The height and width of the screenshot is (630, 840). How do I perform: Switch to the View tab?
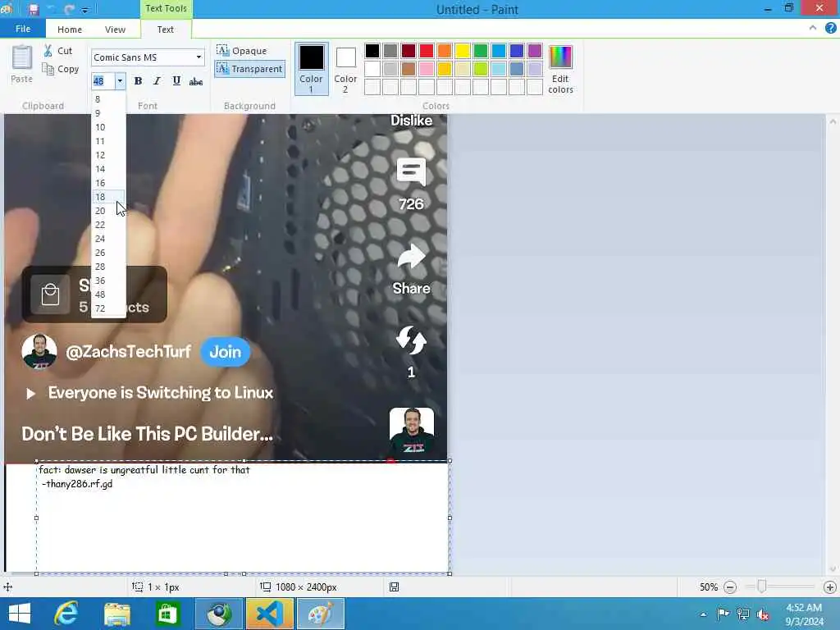point(115,30)
